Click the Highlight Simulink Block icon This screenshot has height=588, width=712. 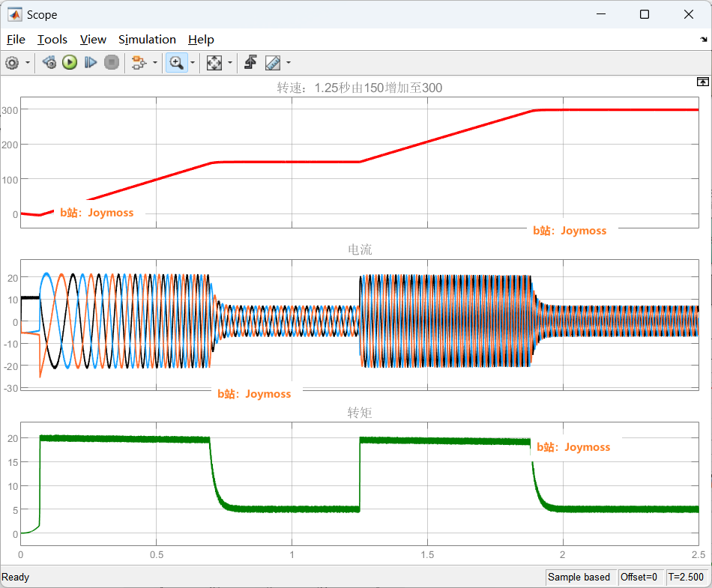pyautogui.click(x=138, y=63)
